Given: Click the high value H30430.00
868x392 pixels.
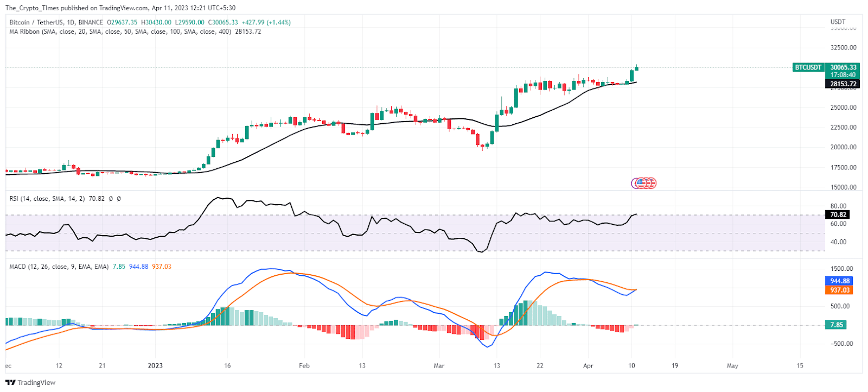Looking at the screenshot, I should coord(156,22).
